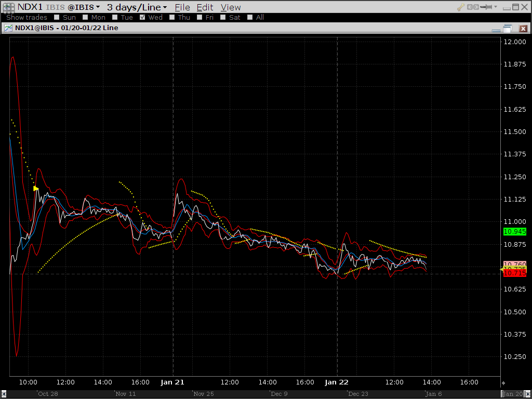Click the left scroll arrow of timeline scrollbar
Image resolution: width=532 pixels, height=399 pixels.
coord(4,394)
